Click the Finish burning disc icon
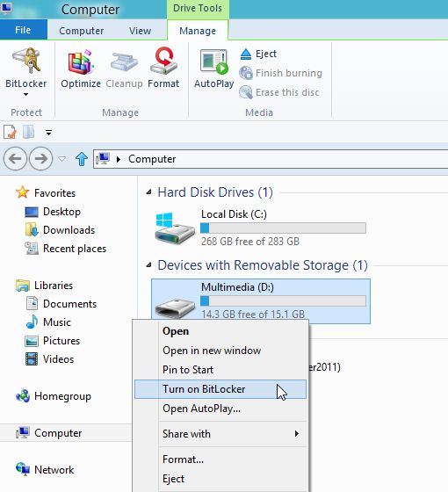 [x=246, y=73]
